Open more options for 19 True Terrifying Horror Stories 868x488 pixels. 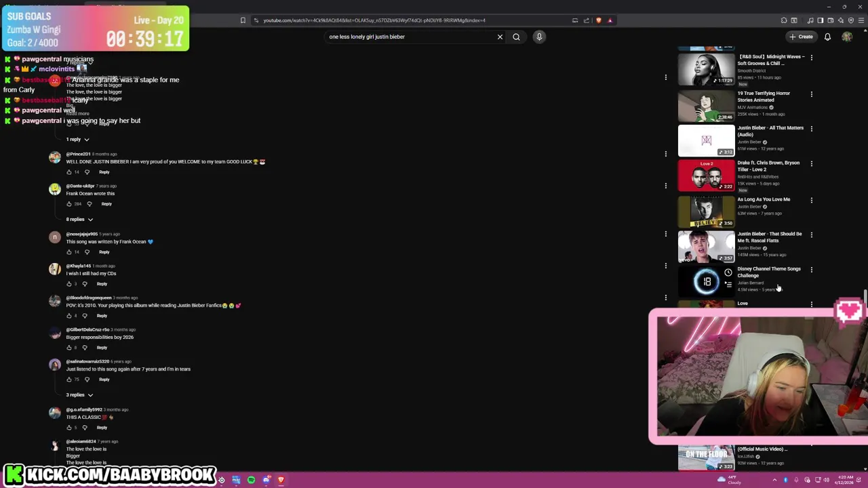811,94
